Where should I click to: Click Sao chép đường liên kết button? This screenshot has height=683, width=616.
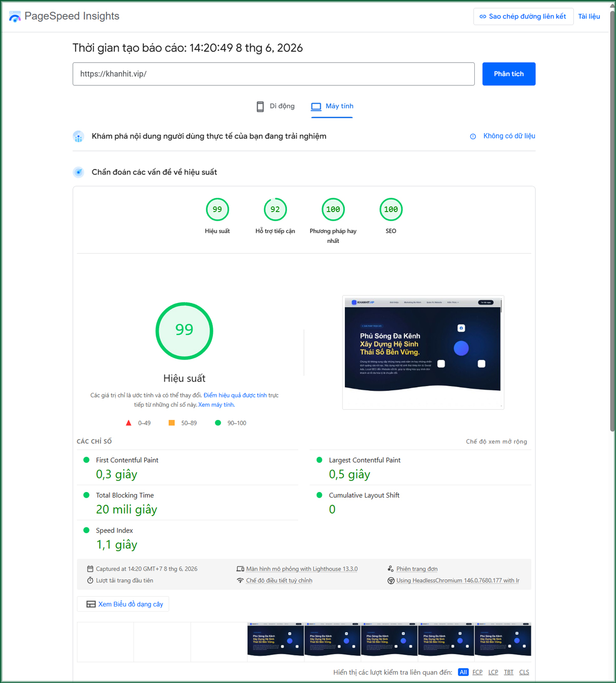point(523,16)
